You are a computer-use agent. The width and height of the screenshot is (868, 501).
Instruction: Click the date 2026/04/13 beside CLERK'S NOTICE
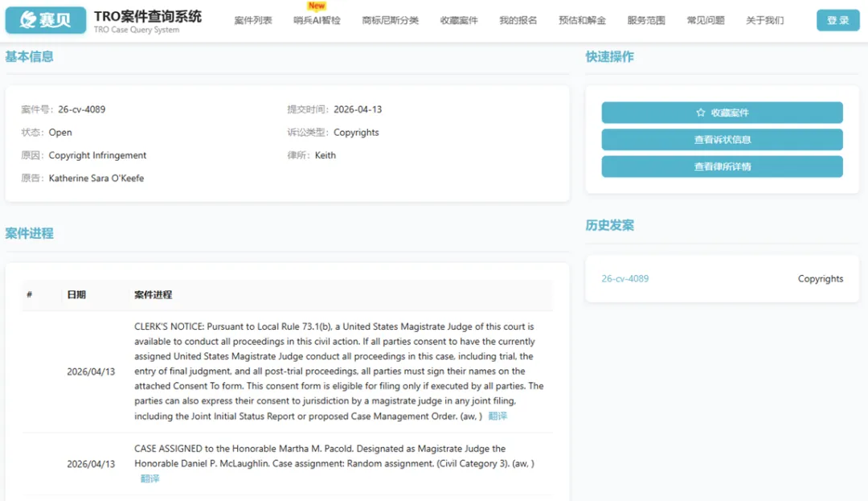coord(91,372)
